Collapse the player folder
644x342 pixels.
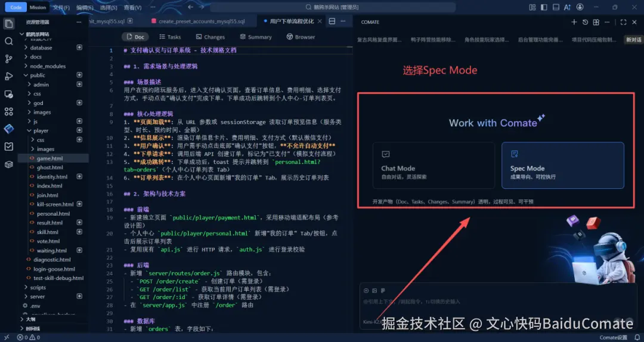click(41, 130)
